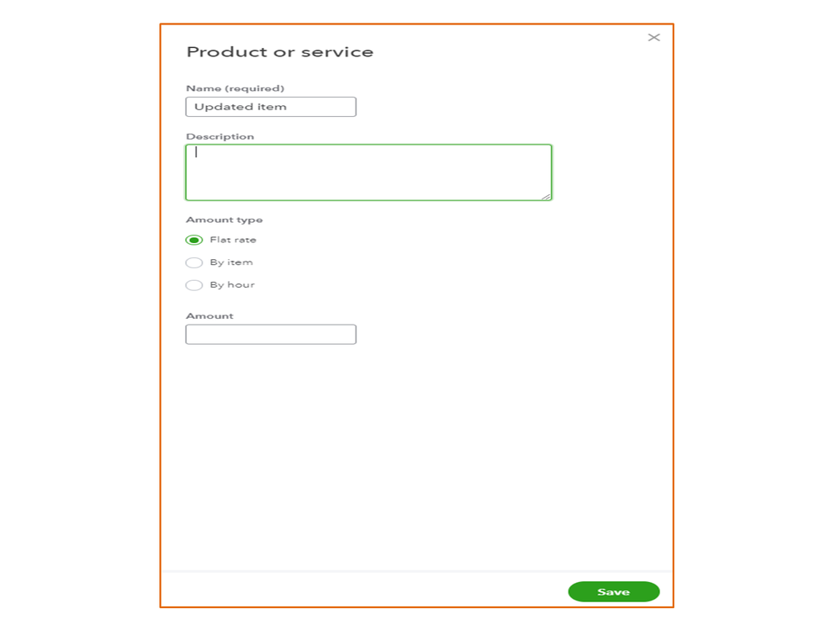Click the "Name (required)" field label
Image resolution: width=840 pixels, height=630 pixels.
pyautogui.click(x=235, y=88)
